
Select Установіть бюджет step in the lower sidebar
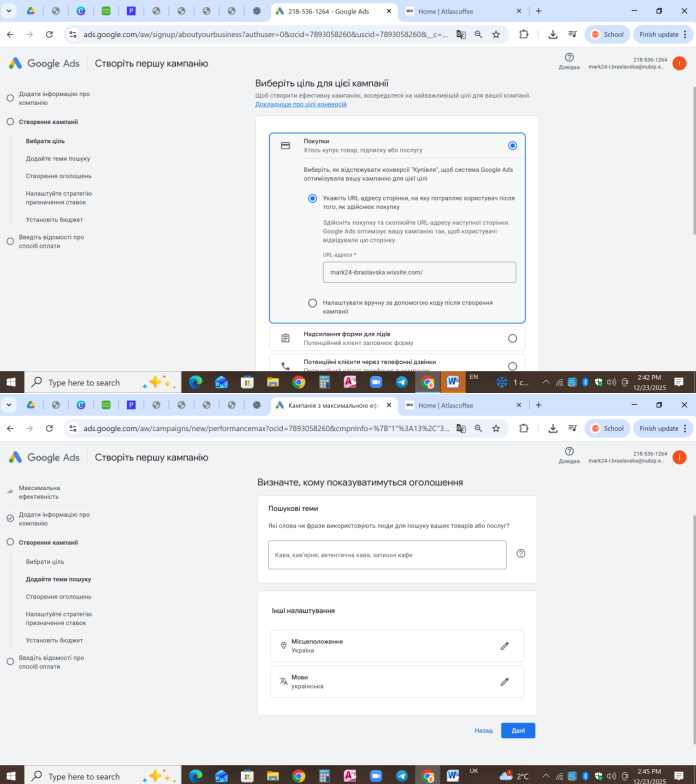click(x=54, y=640)
